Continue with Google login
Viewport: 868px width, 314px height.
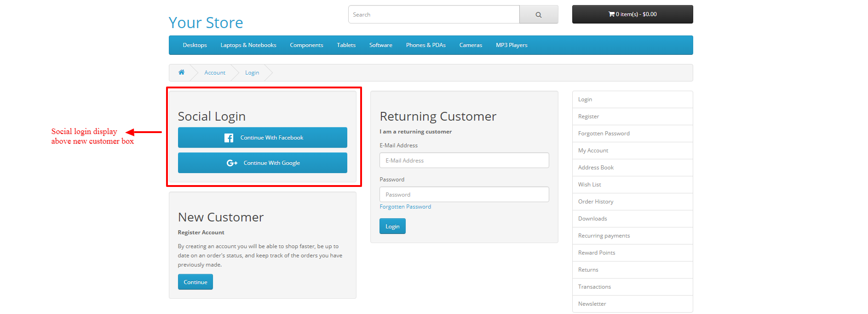click(x=262, y=163)
